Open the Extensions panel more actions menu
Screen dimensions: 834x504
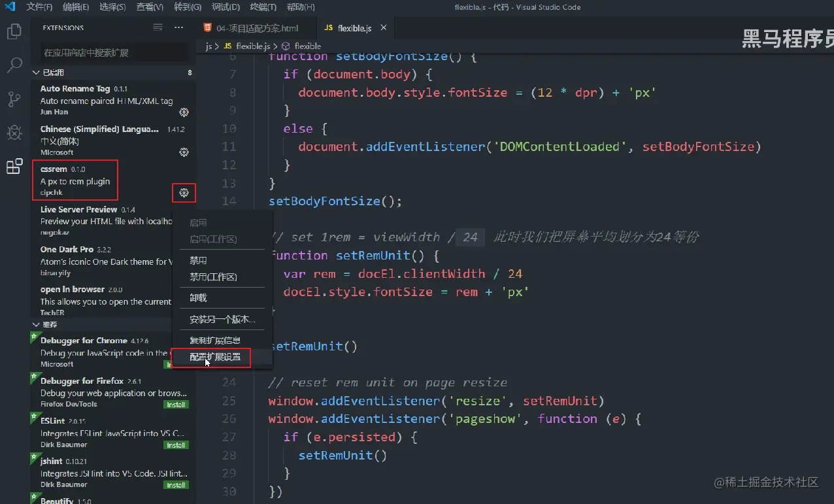point(178,27)
